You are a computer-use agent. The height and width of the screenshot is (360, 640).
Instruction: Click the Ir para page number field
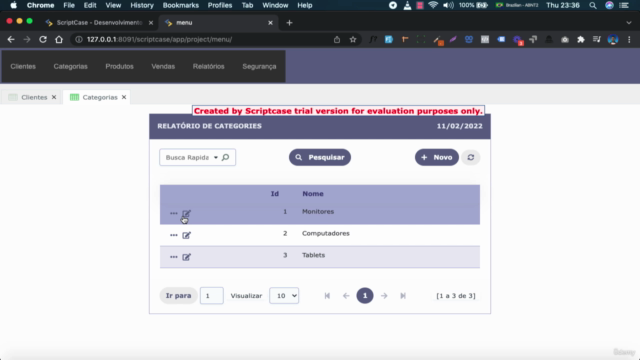coord(211,296)
